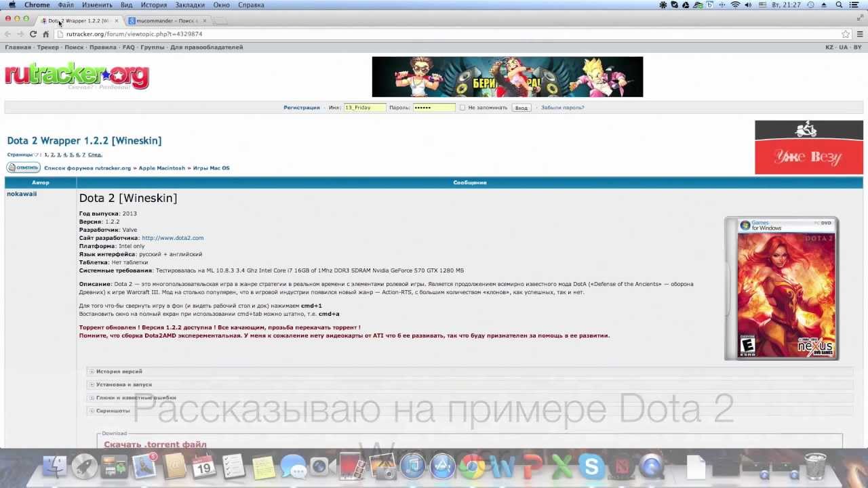
Task: Open Skype from the Dock
Action: coord(591,467)
